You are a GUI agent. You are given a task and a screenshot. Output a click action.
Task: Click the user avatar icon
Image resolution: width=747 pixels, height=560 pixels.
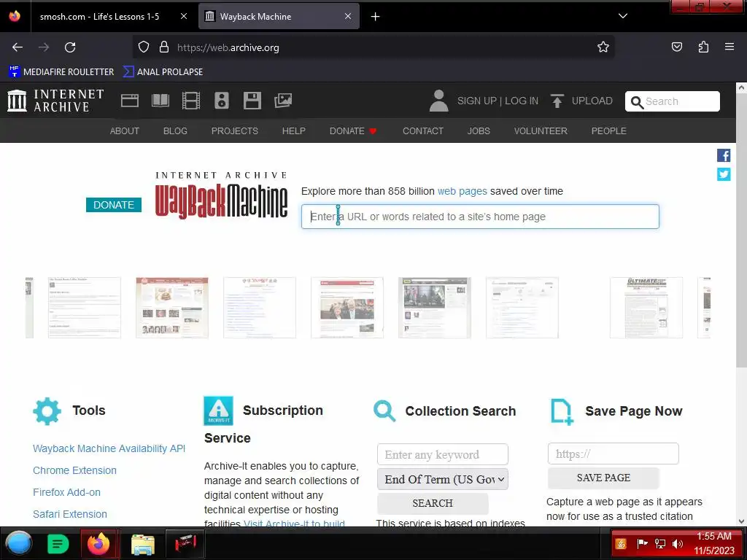tap(438, 101)
